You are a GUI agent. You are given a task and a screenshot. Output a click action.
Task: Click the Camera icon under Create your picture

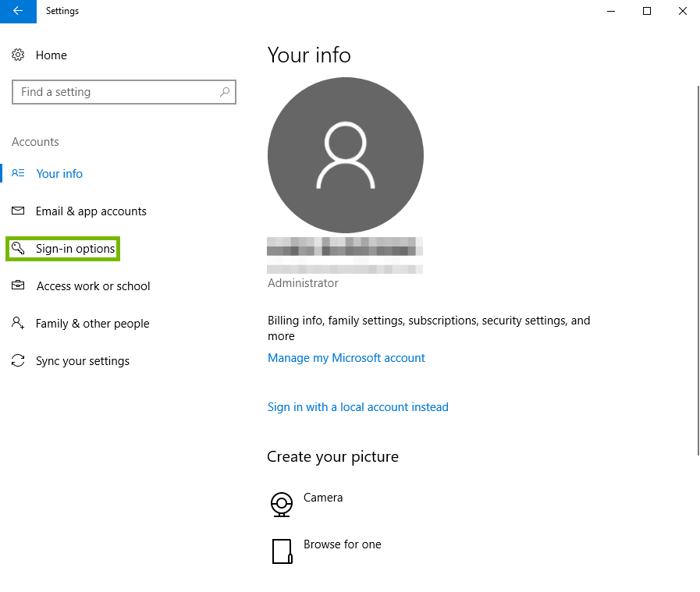coord(282,504)
